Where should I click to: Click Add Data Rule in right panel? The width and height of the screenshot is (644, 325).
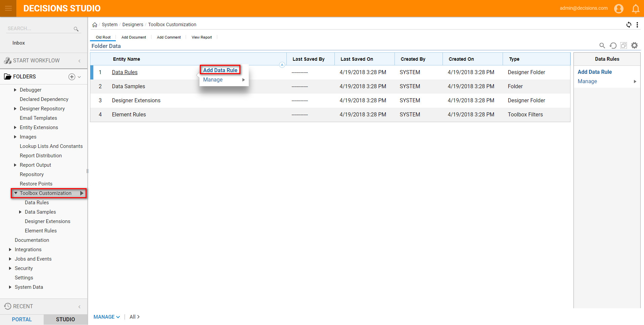(595, 72)
